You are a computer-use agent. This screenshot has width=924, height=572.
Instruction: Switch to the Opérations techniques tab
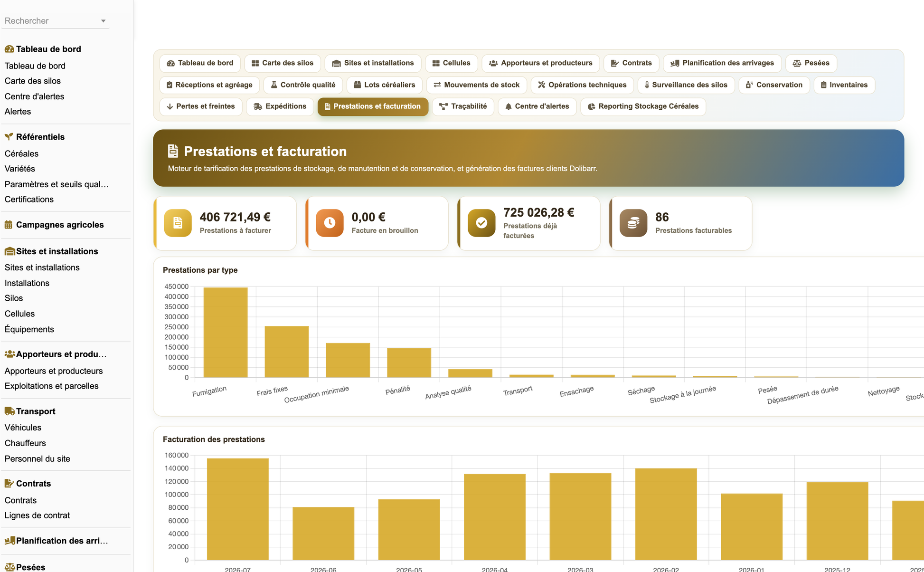pos(582,85)
